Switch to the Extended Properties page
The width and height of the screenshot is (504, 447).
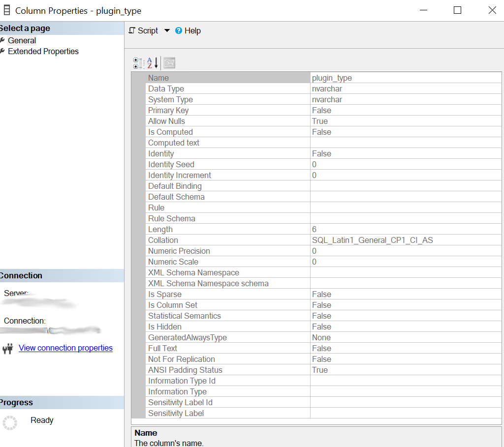43,51
